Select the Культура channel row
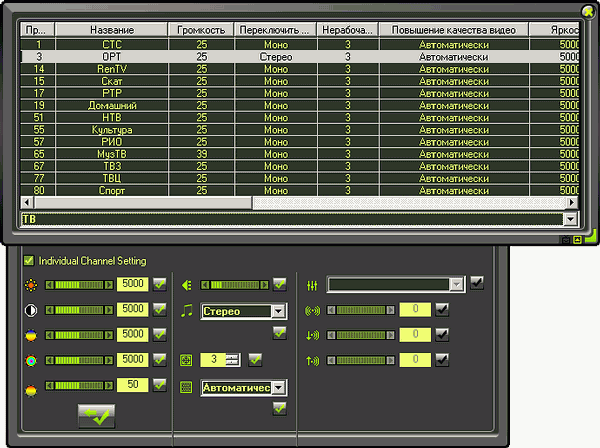Screen dimensions: 600x448 (111, 129)
